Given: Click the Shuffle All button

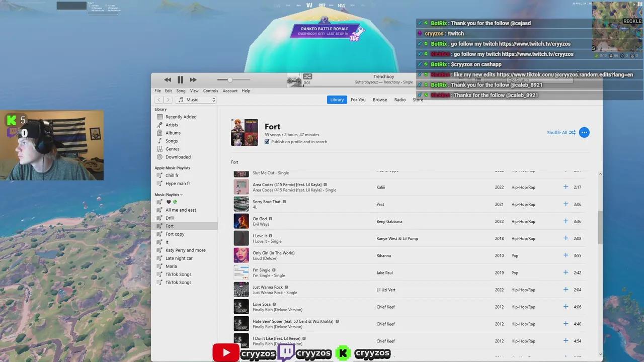Looking at the screenshot, I should pyautogui.click(x=561, y=133).
